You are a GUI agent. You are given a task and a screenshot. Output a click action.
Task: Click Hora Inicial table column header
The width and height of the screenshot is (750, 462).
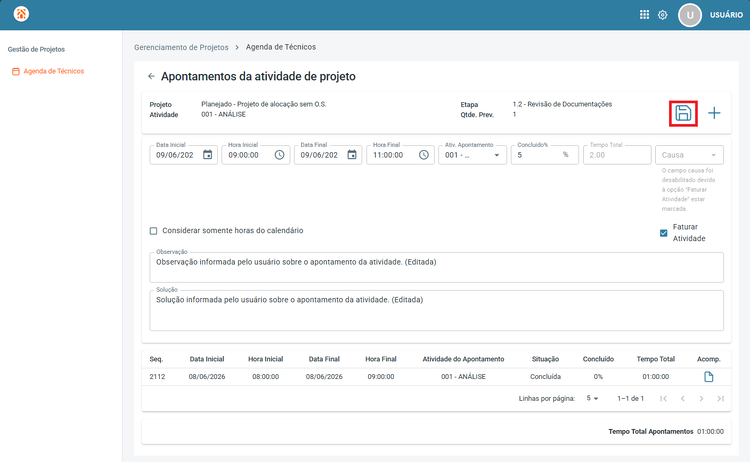[x=265, y=359]
